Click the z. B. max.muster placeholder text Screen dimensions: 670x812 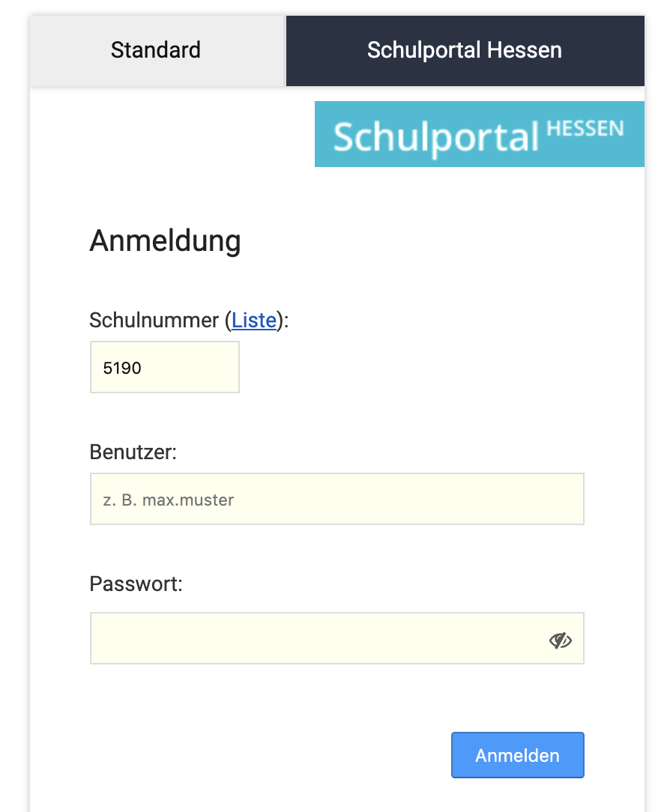(x=168, y=499)
